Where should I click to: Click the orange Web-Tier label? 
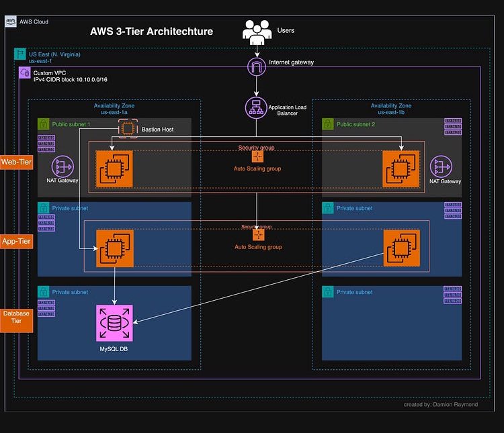[16, 162]
